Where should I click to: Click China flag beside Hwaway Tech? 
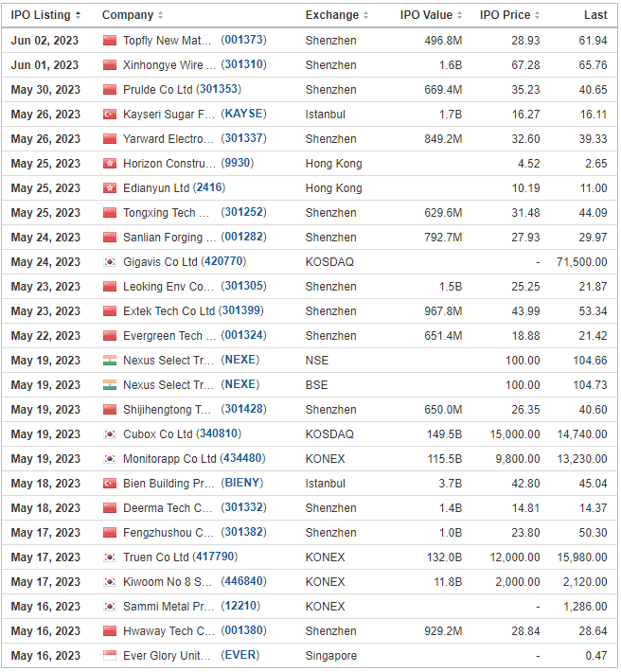coord(110,631)
